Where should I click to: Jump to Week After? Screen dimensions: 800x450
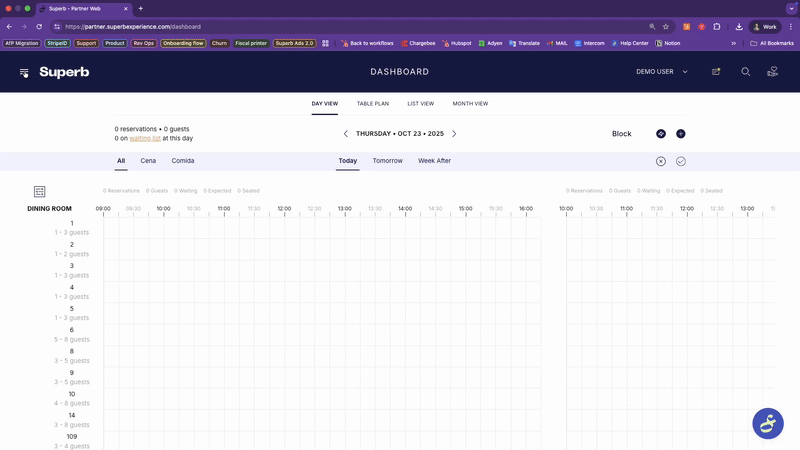coord(434,161)
